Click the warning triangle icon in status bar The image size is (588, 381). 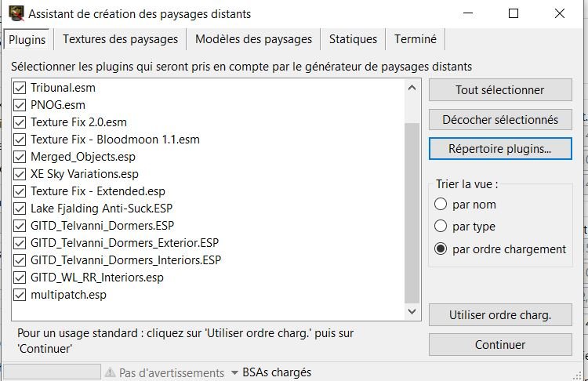[111, 372]
